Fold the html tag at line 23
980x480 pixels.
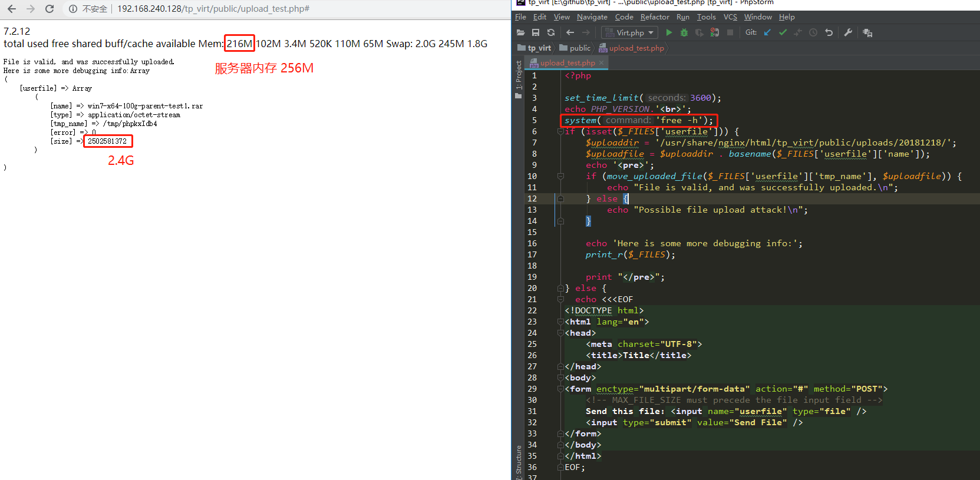pyautogui.click(x=560, y=322)
